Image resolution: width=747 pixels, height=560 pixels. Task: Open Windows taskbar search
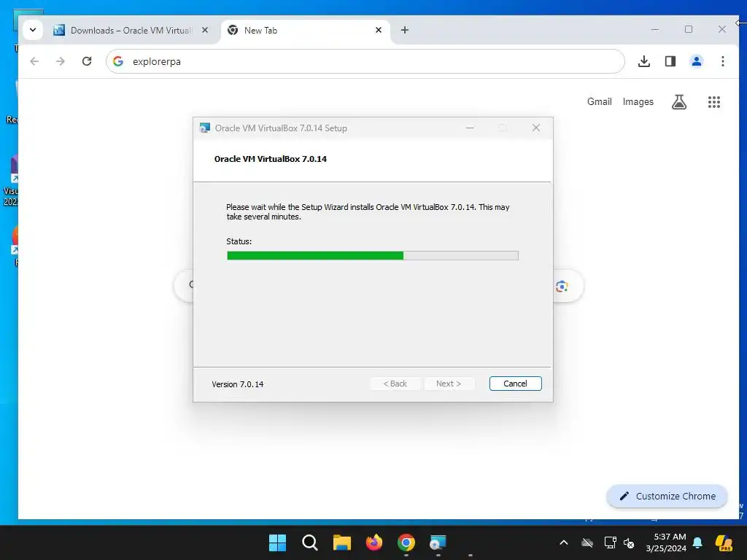point(309,542)
